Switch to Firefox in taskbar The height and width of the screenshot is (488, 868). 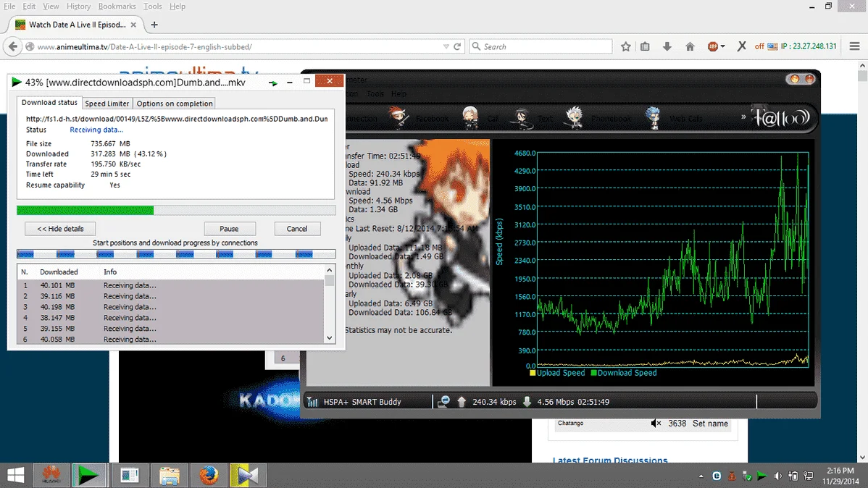[x=209, y=475]
